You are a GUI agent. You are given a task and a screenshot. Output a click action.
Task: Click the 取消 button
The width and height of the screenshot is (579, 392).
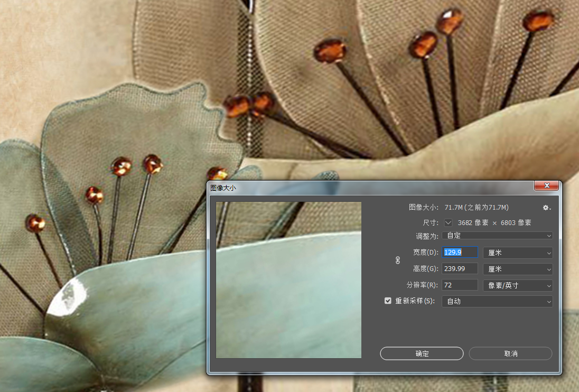(511, 353)
